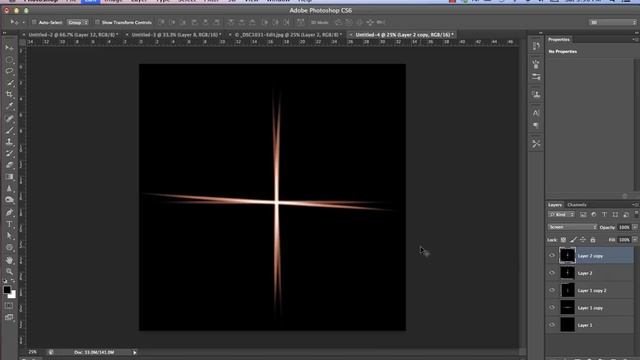Viewport: 640px width, 360px height.
Task: Open status bar info arrow menu
Action: click(x=134, y=352)
